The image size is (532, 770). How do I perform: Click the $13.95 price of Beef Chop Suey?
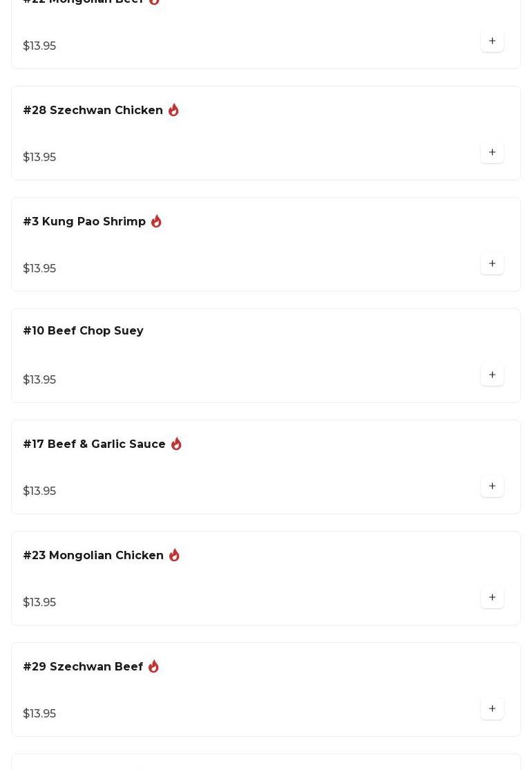[x=39, y=379]
